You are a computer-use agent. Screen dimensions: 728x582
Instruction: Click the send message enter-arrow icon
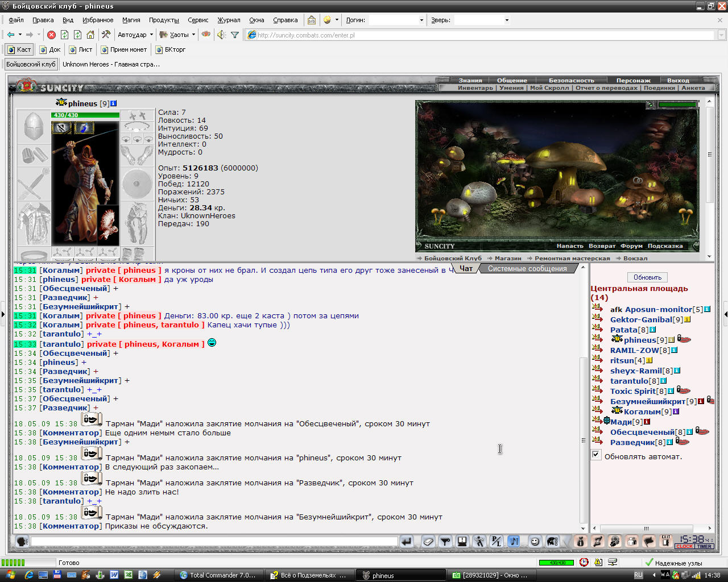[406, 542]
